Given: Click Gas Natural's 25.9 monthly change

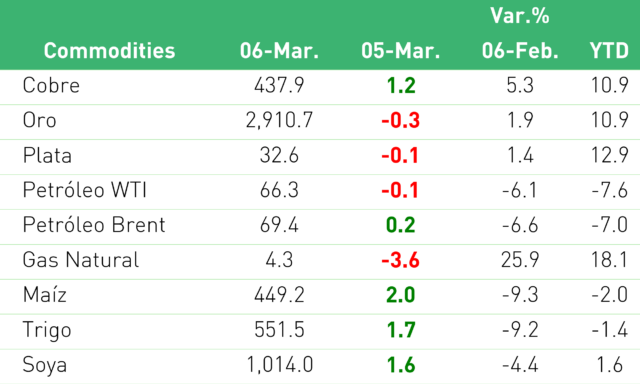Looking at the screenshot, I should (x=520, y=260).
